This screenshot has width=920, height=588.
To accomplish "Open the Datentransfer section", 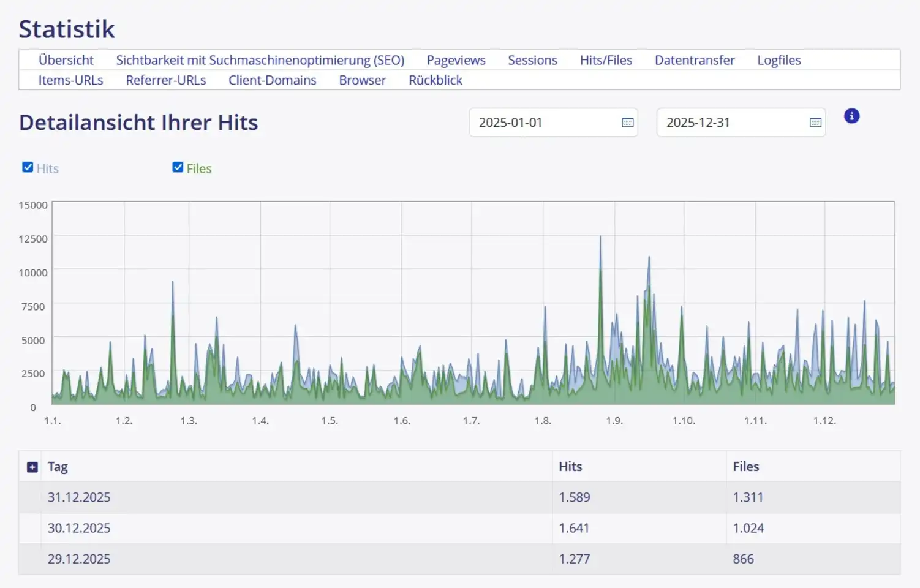I will point(694,60).
